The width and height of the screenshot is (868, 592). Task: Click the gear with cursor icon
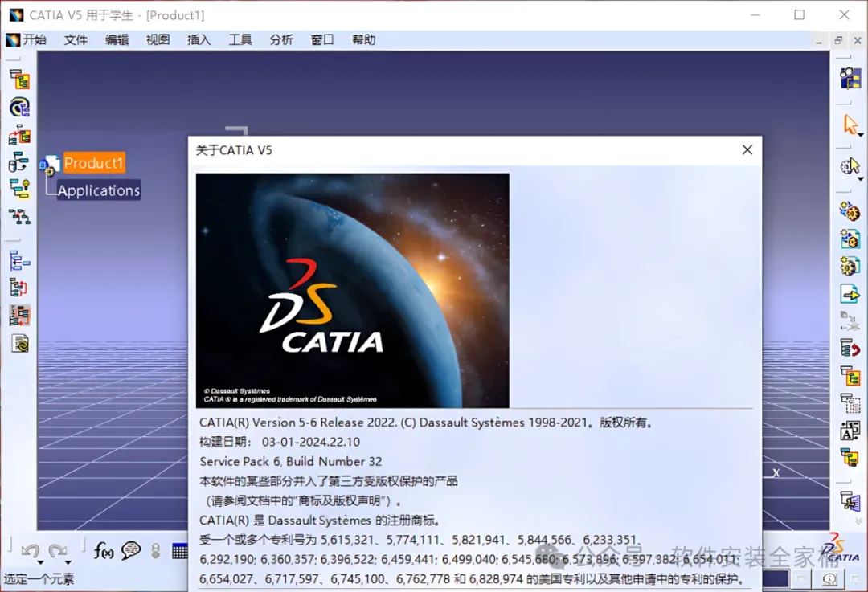tap(850, 166)
